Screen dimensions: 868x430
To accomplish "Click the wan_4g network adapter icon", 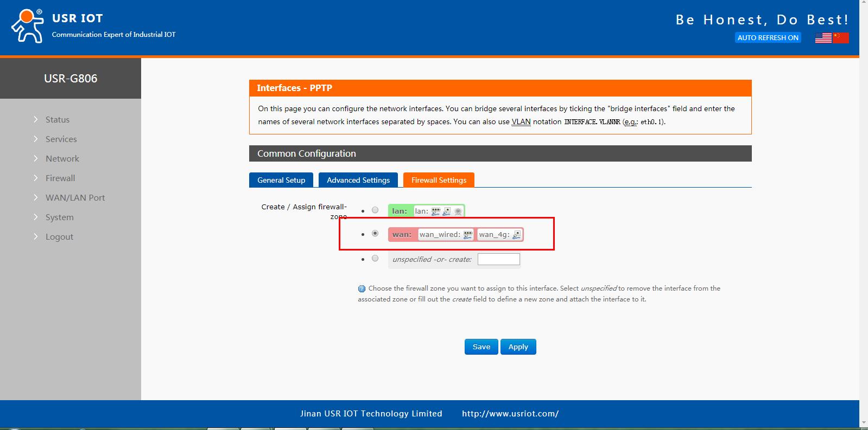I will click(x=517, y=235).
